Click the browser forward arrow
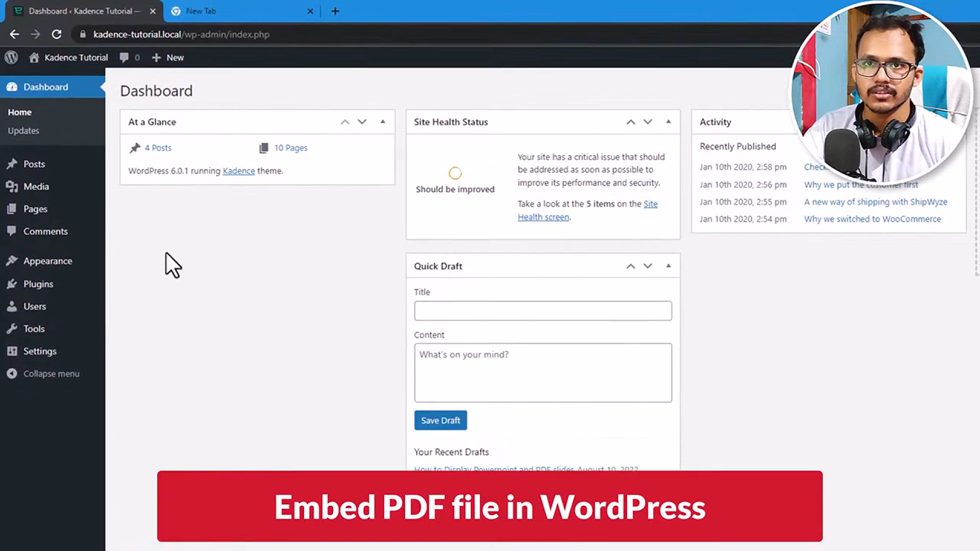 point(35,34)
